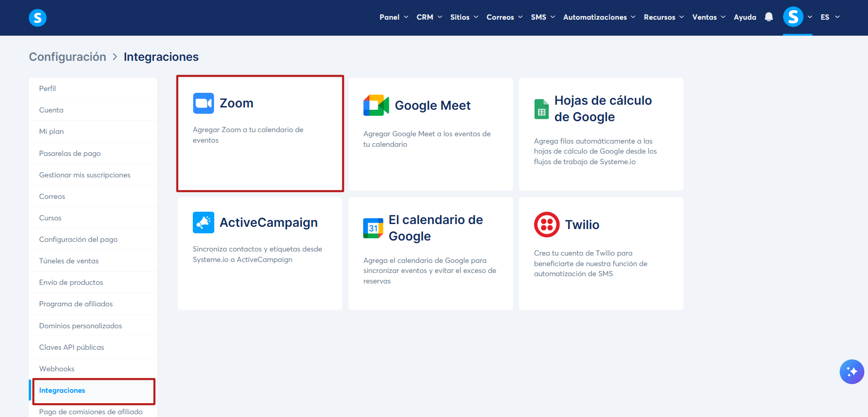Open the Webhooks settings section

93,369
